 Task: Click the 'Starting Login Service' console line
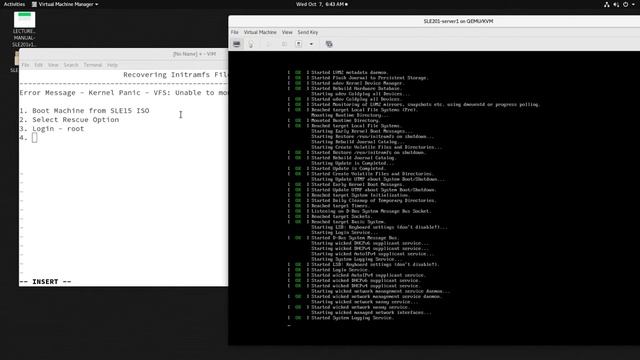coord(345,232)
